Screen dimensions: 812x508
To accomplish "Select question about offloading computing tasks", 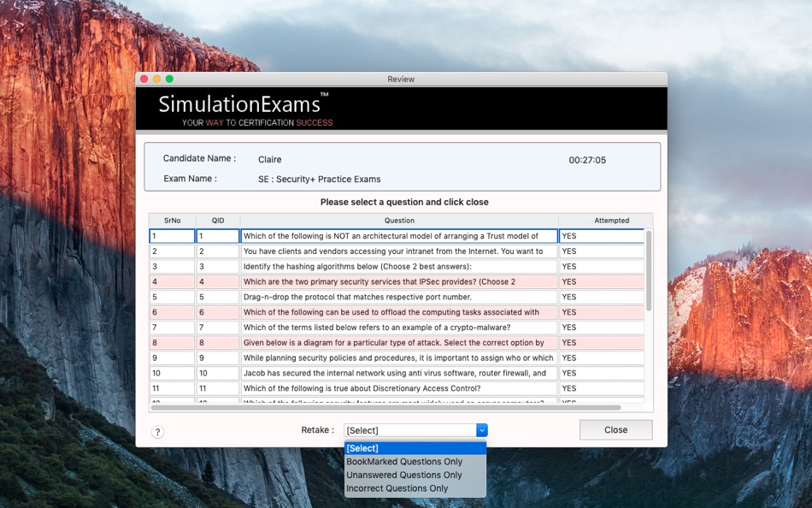I will [x=399, y=312].
